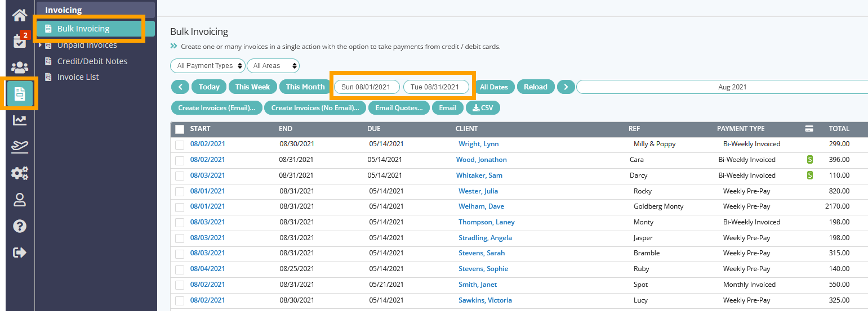This screenshot has height=311, width=868.
Task: Download invoices with the CSV button
Action: [483, 108]
